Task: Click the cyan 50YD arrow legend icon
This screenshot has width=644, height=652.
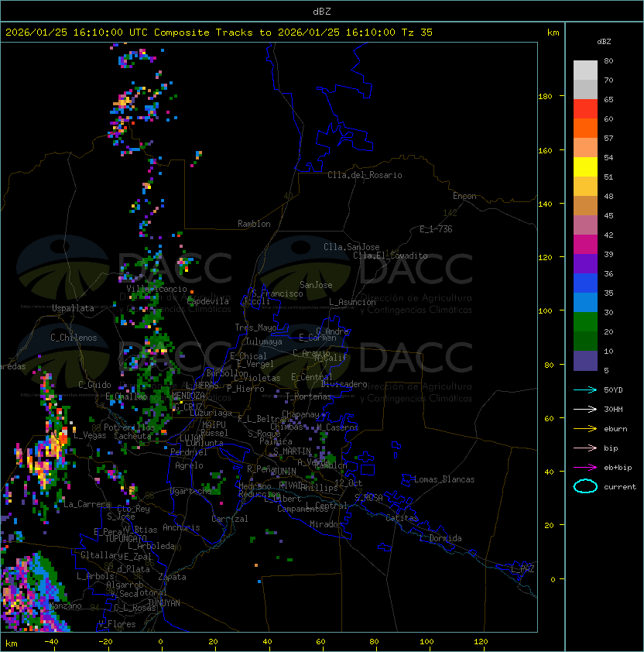Action: [585, 389]
